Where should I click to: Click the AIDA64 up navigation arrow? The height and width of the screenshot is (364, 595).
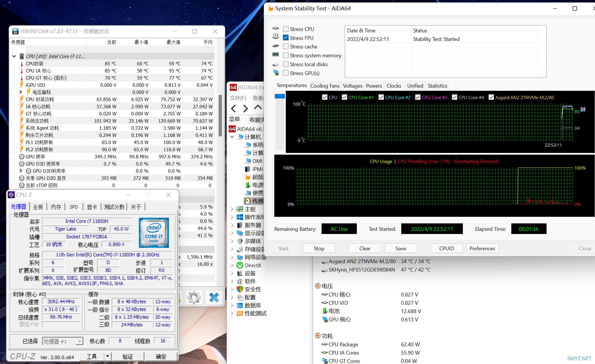coord(258,107)
